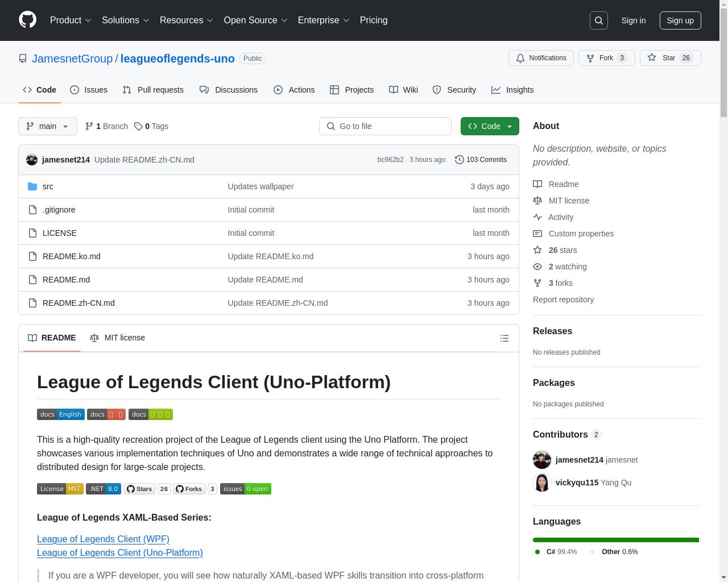Select the README tab
This screenshot has height=582, width=728.
[52, 338]
